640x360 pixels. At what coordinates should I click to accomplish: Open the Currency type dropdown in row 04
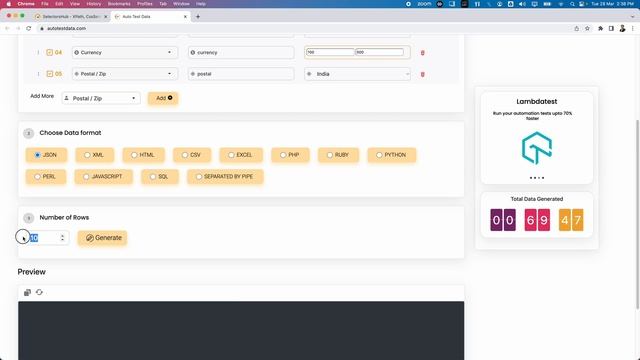124,52
